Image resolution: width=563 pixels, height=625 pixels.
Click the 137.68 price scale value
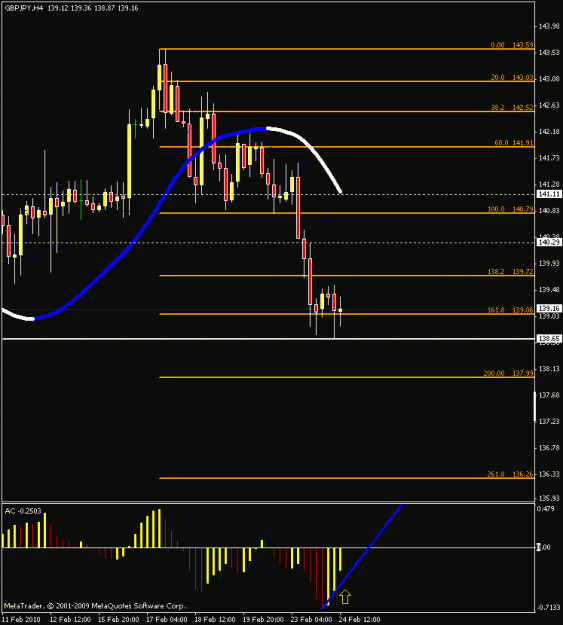pyautogui.click(x=549, y=395)
